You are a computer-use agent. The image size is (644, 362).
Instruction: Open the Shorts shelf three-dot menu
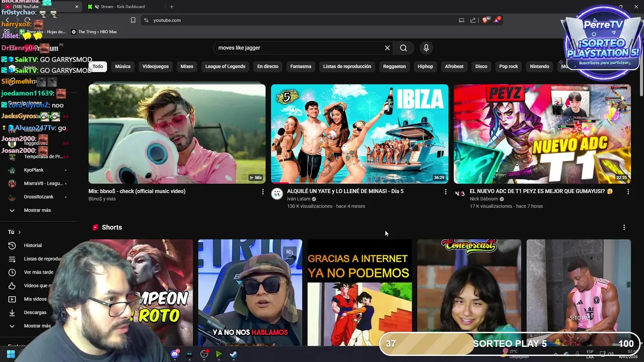click(x=624, y=227)
